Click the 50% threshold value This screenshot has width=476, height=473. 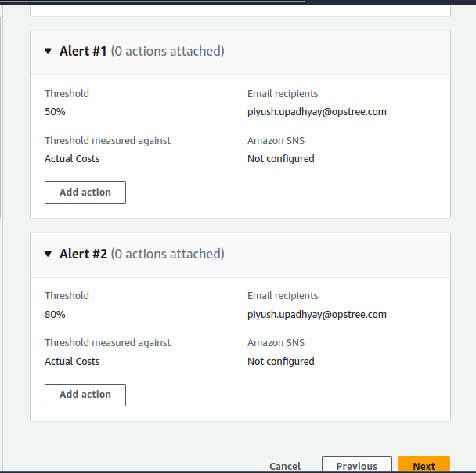click(x=55, y=112)
